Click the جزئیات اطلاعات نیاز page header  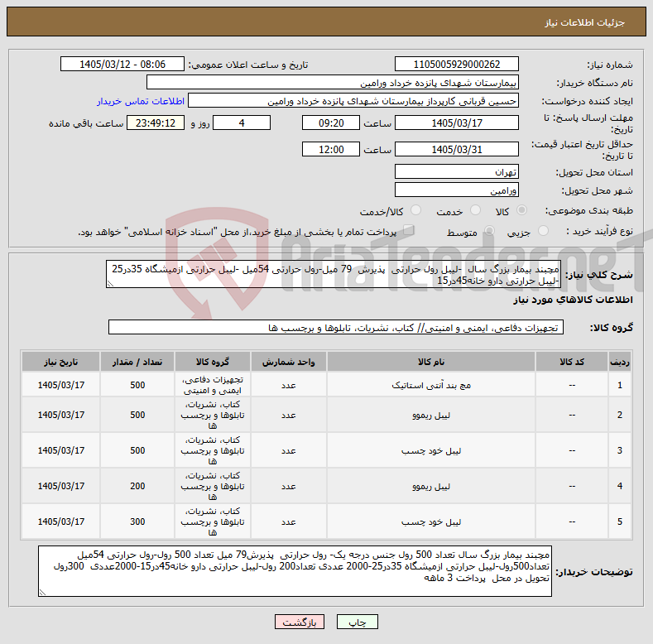pyautogui.click(x=584, y=22)
